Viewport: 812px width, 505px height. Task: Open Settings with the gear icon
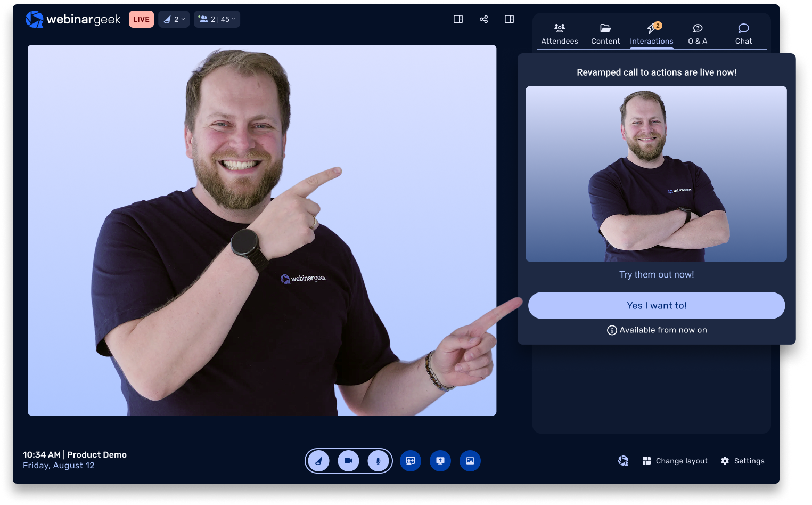742,461
